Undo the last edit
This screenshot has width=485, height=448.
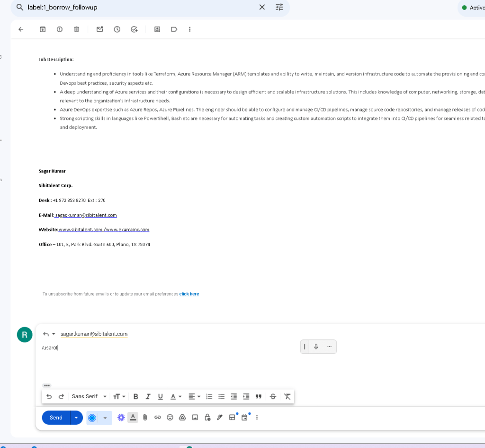pos(49,397)
